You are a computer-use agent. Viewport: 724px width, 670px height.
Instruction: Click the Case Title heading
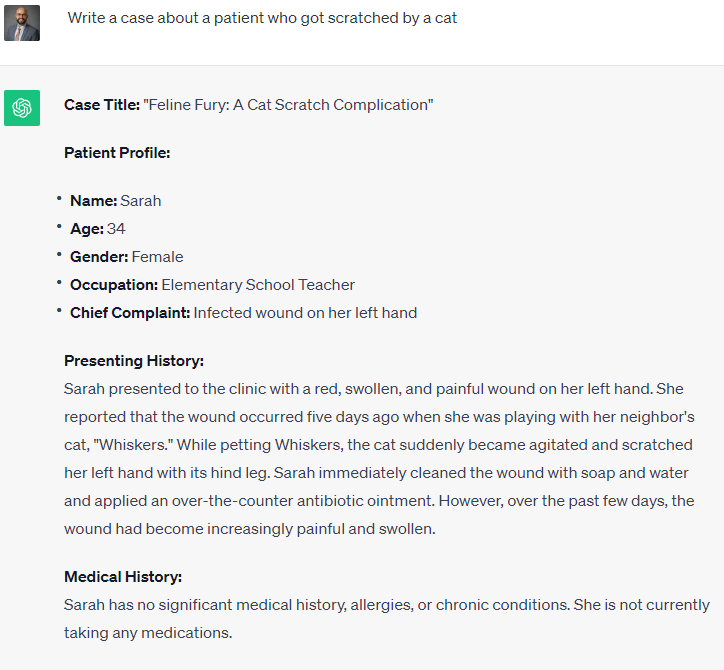102,105
